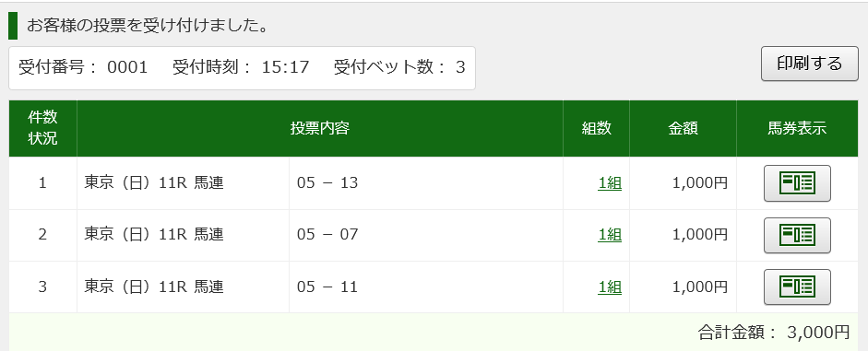868x351 pixels.
Task: Click the 受付番号 0001 receipt info
Action: coord(83,67)
